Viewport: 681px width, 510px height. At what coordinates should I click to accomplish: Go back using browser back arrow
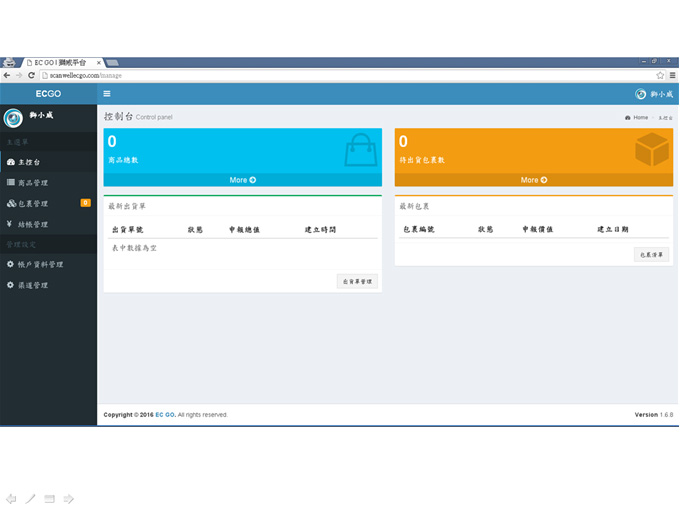(x=7, y=75)
